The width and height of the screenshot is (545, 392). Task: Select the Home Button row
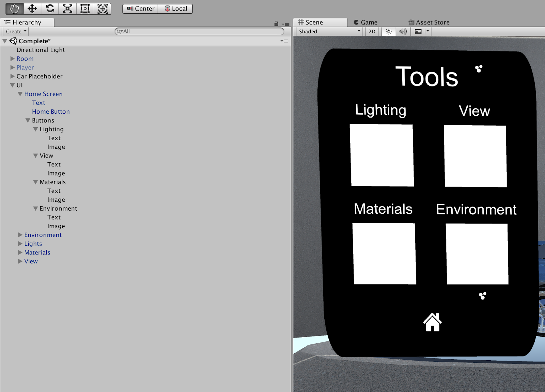coord(145,112)
